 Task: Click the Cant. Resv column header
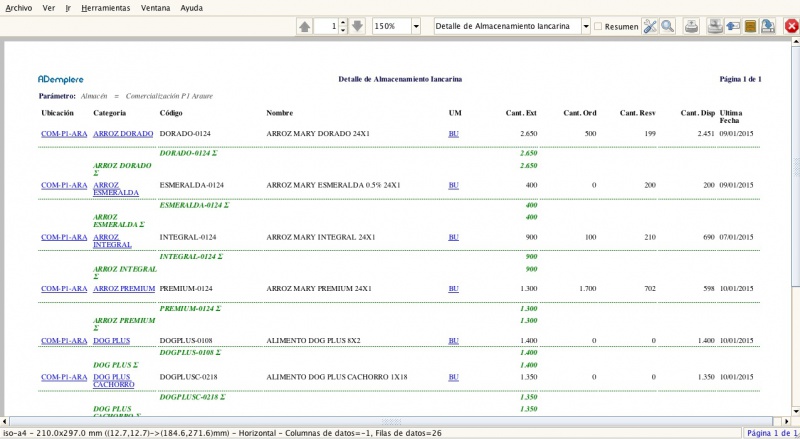tap(637, 113)
